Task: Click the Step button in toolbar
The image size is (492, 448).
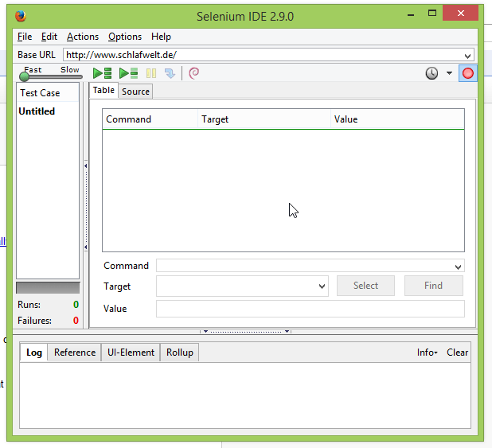Action: 170,73
